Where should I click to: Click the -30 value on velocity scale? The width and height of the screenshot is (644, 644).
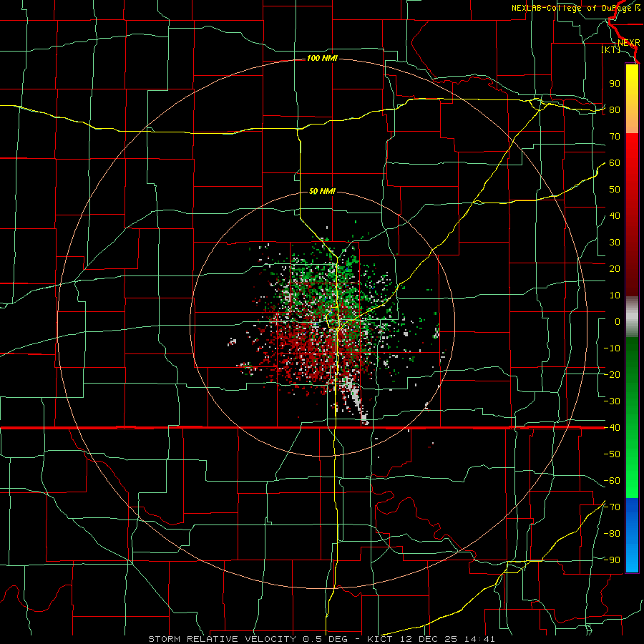(x=612, y=401)
